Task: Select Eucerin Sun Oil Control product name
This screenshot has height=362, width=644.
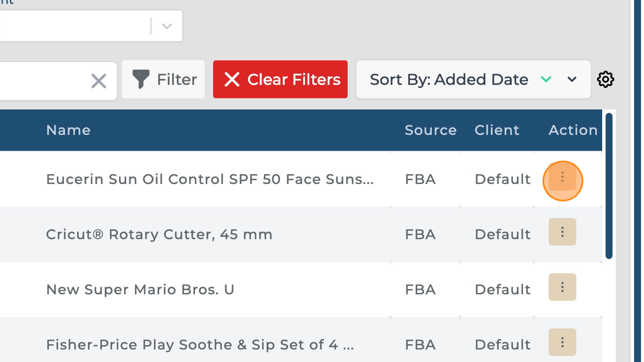Action: point(210,179)
